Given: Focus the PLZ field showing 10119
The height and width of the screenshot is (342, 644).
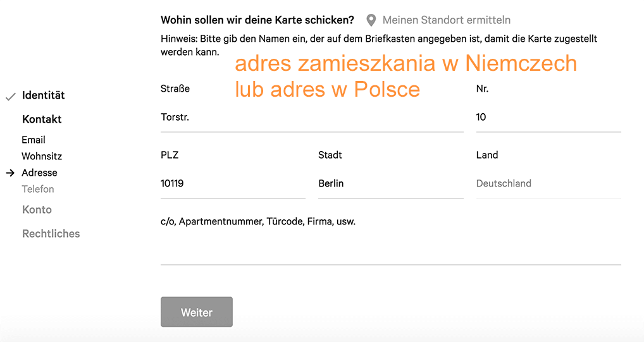Looking at the screenshot, I should tap(233, 183).
